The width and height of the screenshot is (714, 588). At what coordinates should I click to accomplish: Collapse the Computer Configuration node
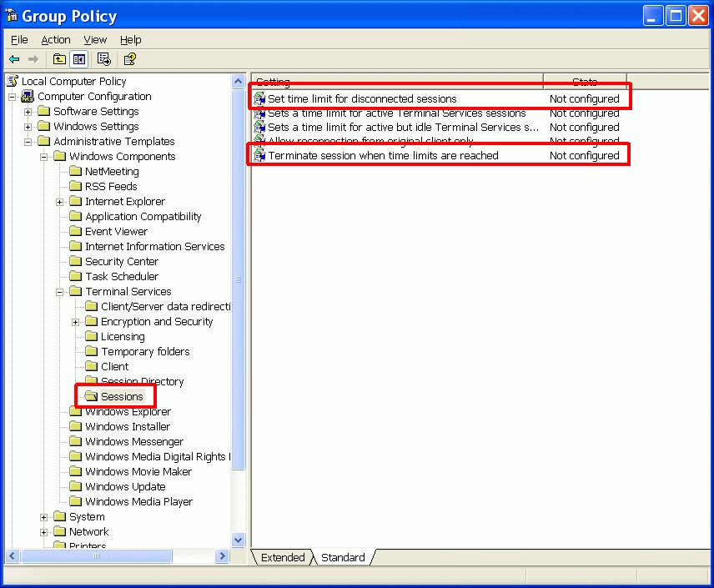[x=13, y=97]
